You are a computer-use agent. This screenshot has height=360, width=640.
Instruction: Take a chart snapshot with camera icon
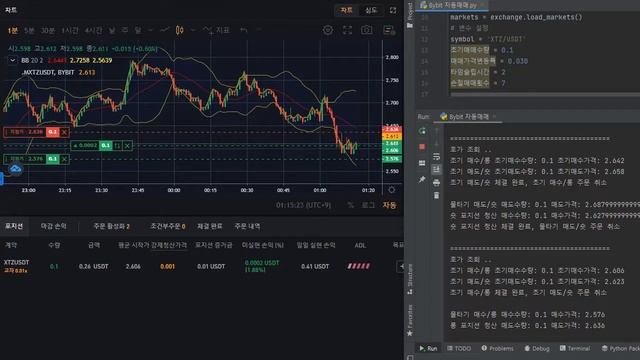[x=367, y=30]
